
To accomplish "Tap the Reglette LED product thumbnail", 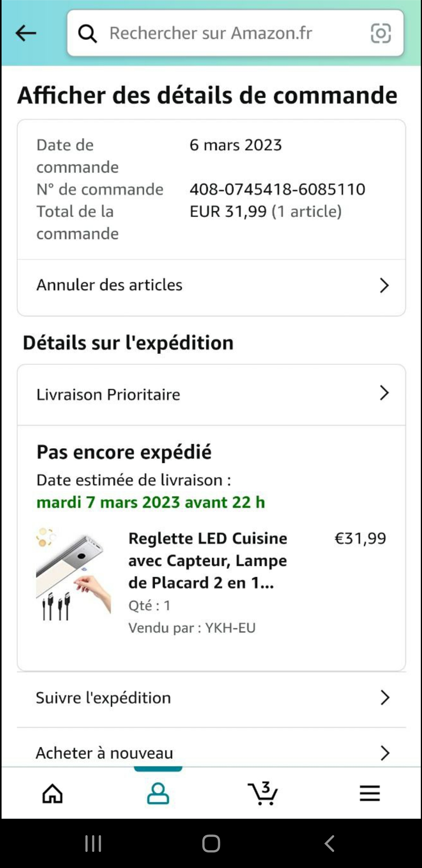I will click(73, 574).
